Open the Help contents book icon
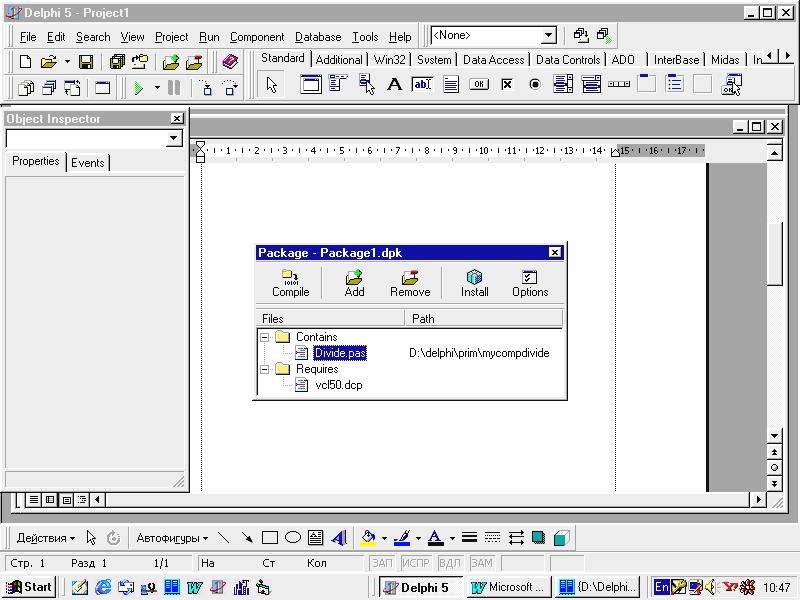 [230, 62]
